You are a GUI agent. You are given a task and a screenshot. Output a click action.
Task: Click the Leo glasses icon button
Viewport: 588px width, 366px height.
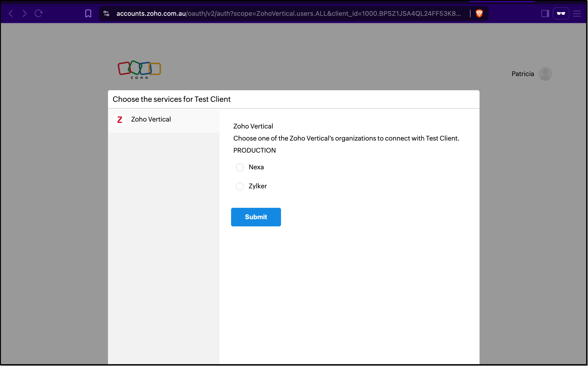click(561, 13)
